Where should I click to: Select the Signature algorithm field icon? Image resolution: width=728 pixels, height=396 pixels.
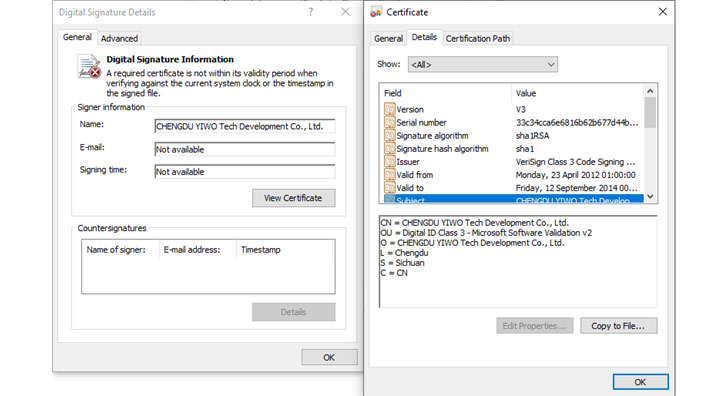click(x=390, y=136)
